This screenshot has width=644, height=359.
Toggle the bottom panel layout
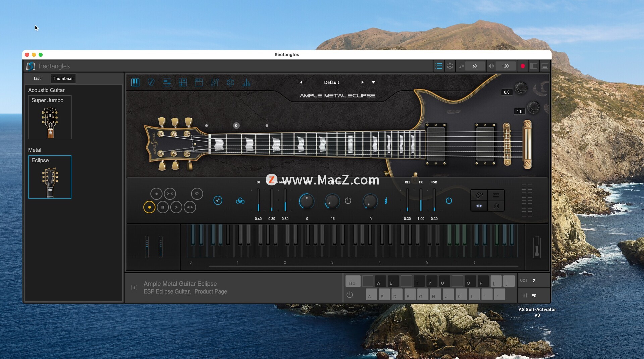coord(545,66)
